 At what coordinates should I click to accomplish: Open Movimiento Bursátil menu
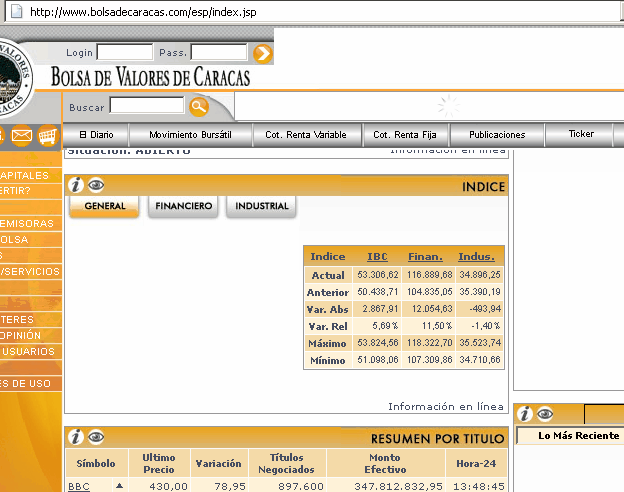click(190, 135)
